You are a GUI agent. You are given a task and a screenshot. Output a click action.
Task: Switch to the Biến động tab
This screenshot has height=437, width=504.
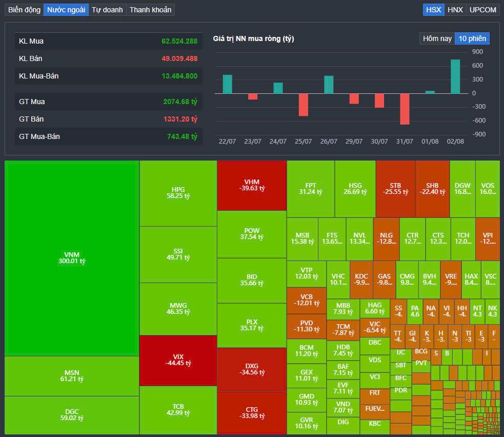coord(25,10)
